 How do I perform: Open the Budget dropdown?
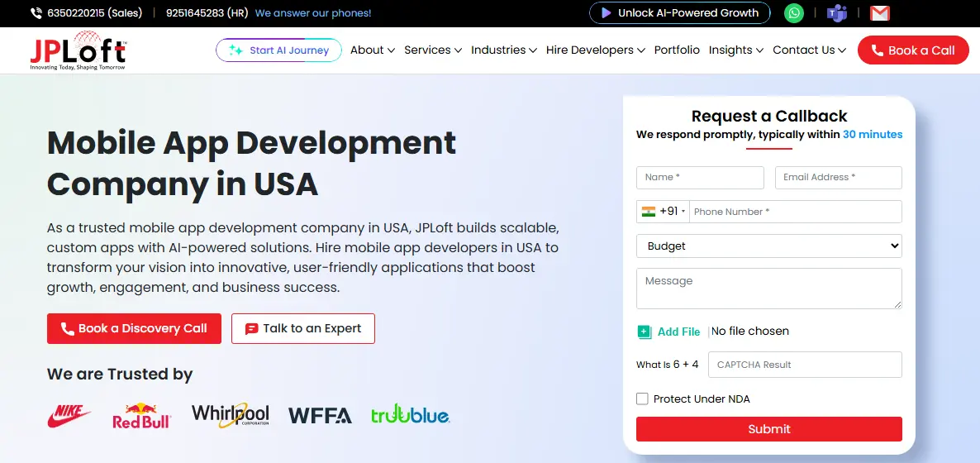(768, 246)
